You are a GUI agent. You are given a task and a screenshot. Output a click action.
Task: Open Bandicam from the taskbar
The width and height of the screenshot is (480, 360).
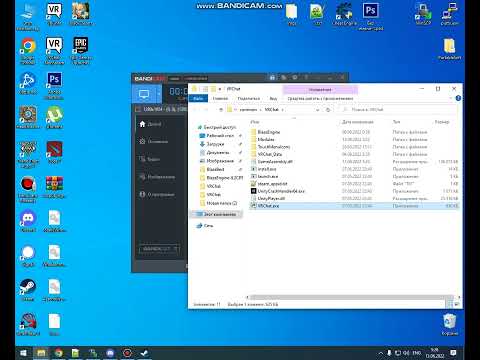pyautogui.click(x=127, y=353)
